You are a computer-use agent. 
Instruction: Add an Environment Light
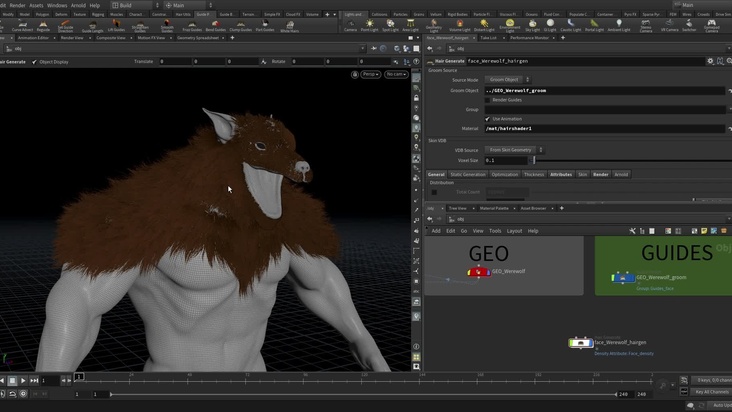coord(509,26)
